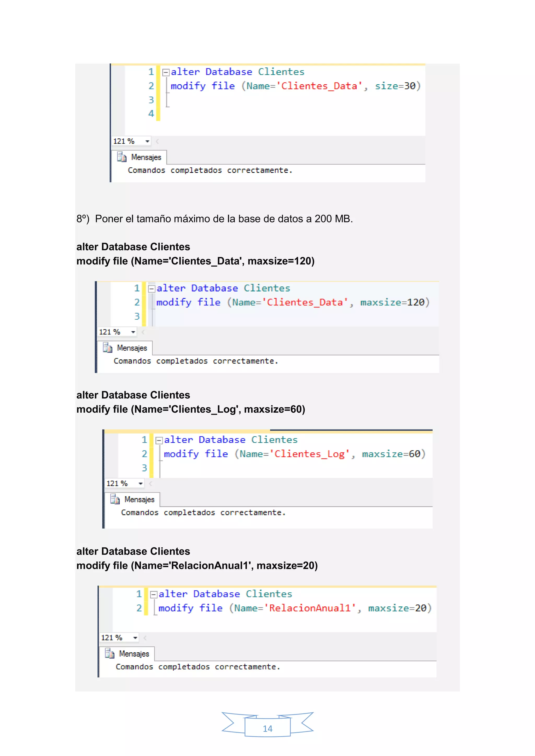Click the scroll-left arrow beside the zoom box under the maxsize=120 query
The width and height of the screenshot is (535, 756).
(143, 332)
